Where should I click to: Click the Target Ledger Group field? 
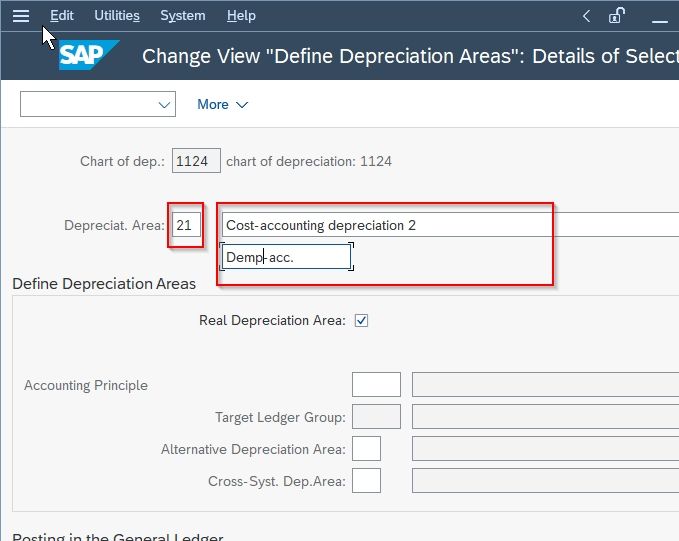click(376, 416)
